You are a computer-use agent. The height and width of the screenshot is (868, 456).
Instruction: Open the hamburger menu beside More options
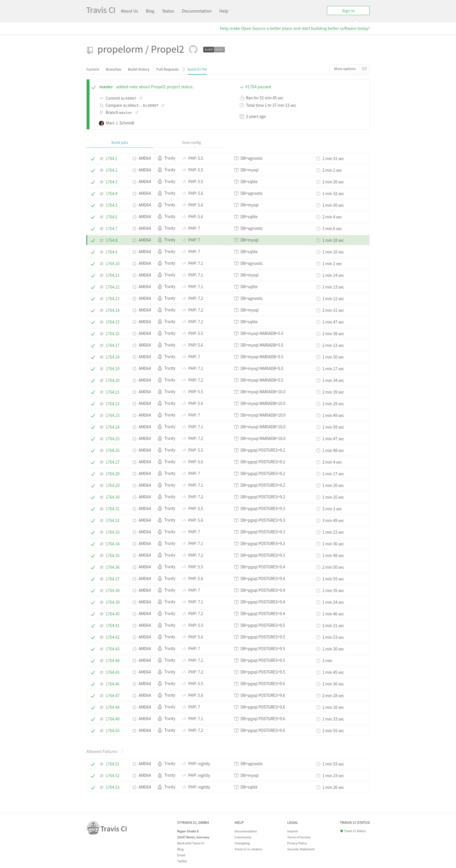point(364,68)
